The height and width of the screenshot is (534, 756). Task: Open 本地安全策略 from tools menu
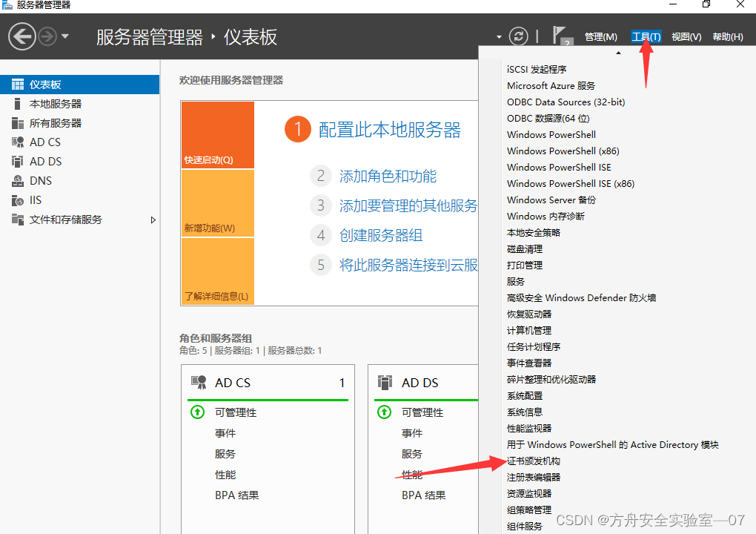coord(533,233)
